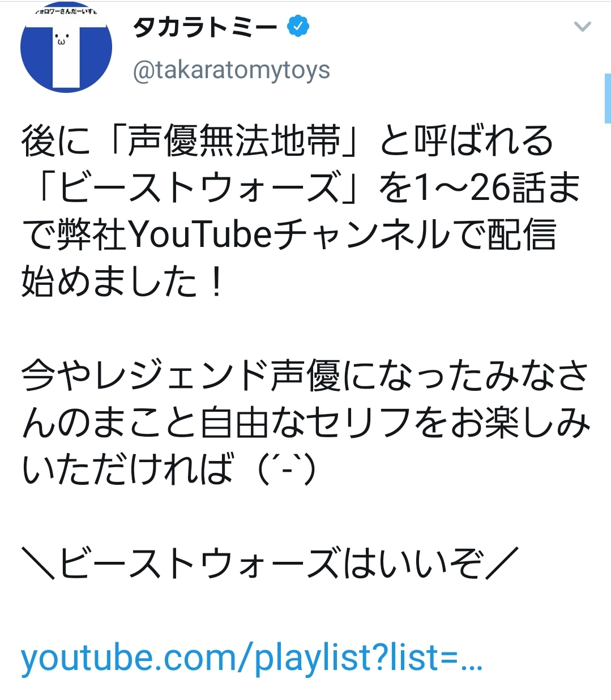Image resolution: width=611 pixels, height=700 pixels.
Task: Open the youtube.com/playlist link
Action: [251, 658]
